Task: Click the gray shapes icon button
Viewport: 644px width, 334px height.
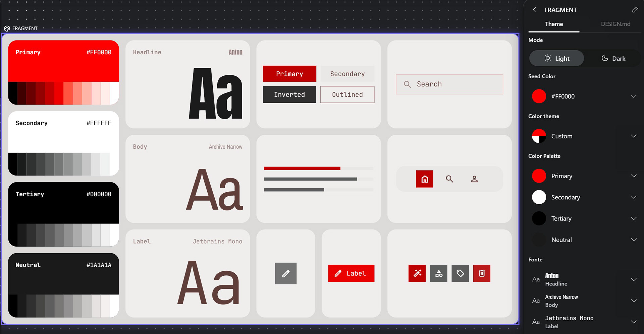Action: 439,273
